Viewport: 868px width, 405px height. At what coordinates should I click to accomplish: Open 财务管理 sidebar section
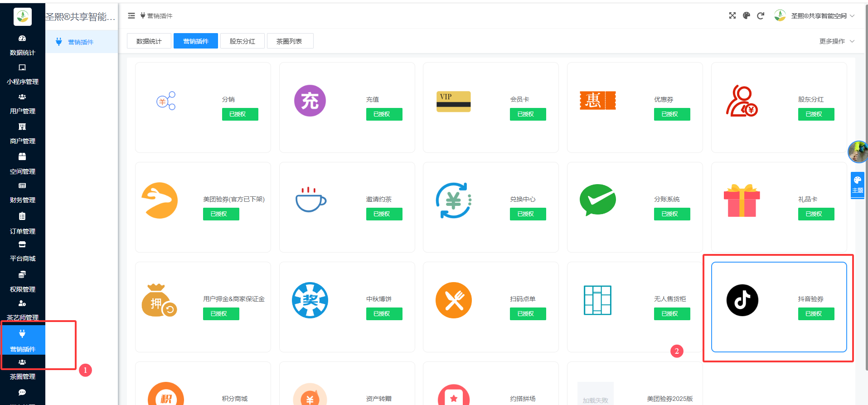pos(22,193)
